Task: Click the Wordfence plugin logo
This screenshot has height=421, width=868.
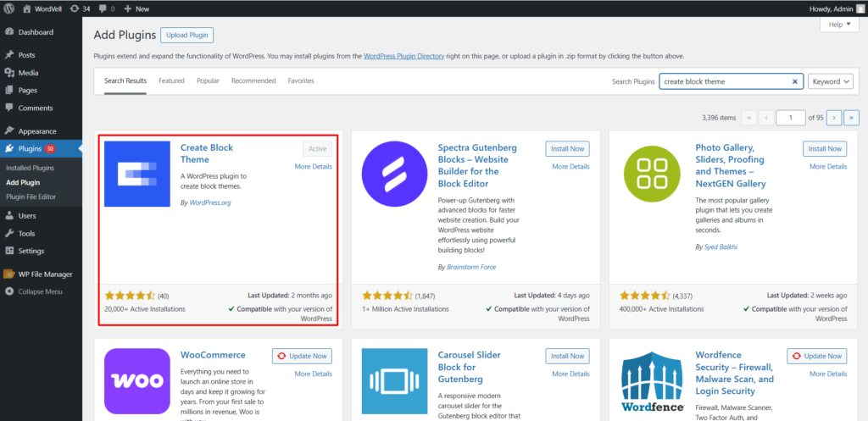Action: [652, 381]
